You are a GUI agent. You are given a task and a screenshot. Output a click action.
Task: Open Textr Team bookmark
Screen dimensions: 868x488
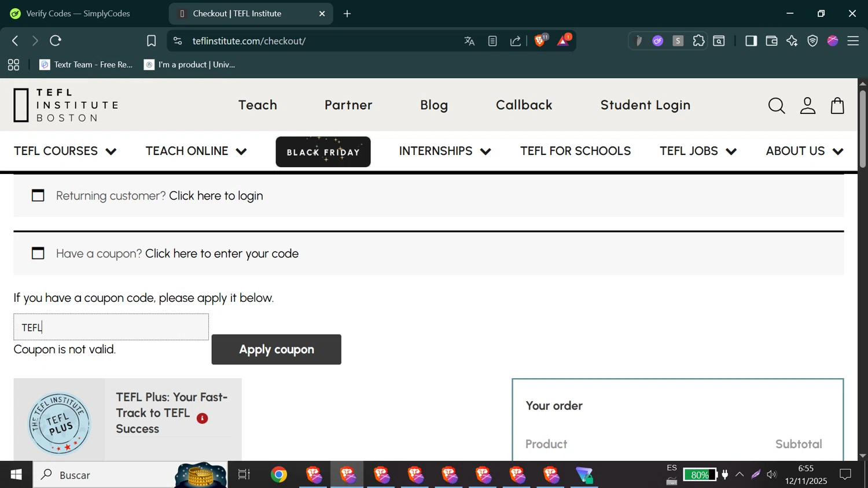[x=86, y=65]
